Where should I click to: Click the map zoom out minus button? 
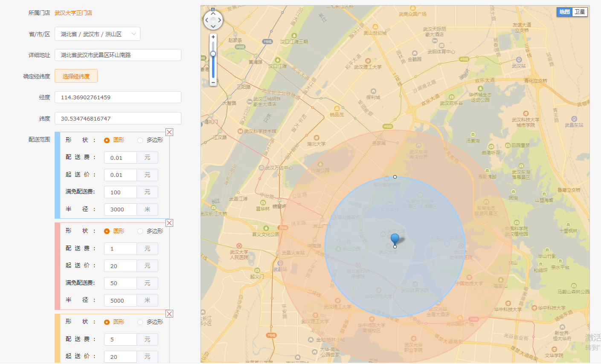pos(213,82)
